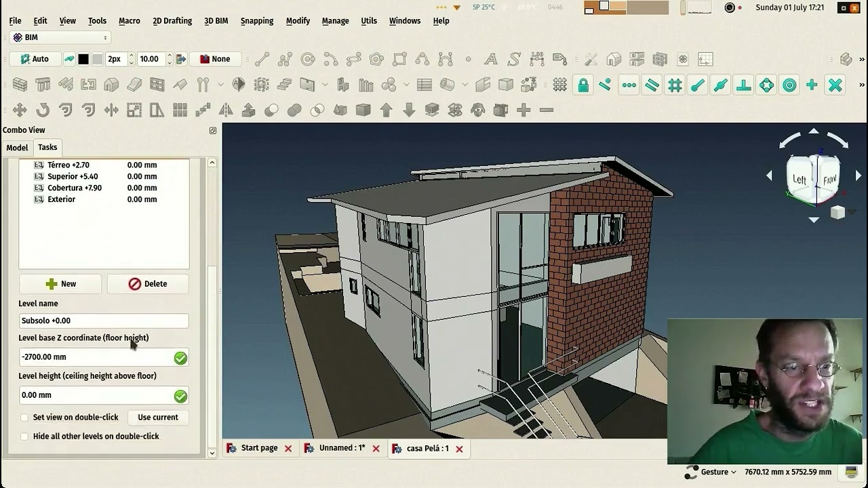The height and width of the screenshot is (488, 868).
Task: Open the Snapping menu
Action: 257,20
